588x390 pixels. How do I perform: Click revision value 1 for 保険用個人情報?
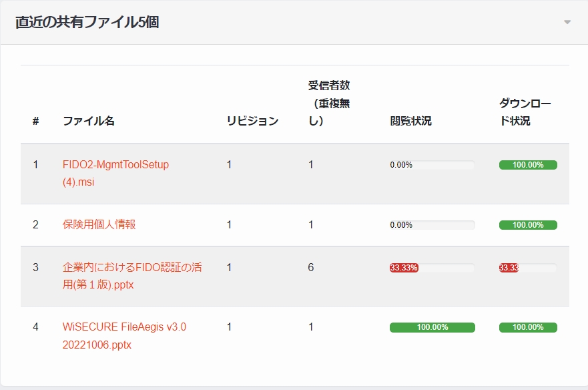229,224
